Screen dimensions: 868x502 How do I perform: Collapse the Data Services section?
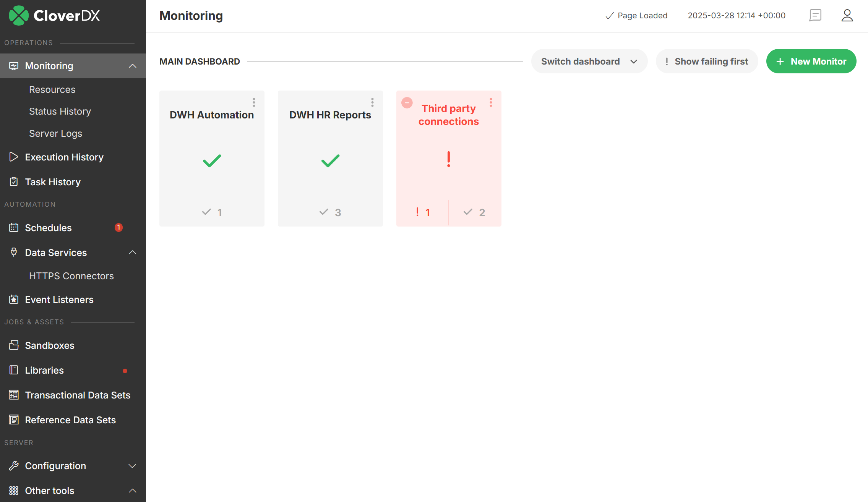pyautogui.click(x=132, y=253)
